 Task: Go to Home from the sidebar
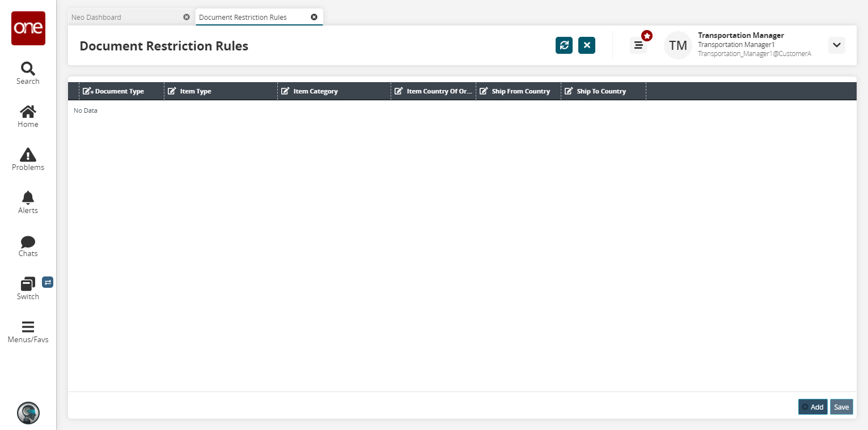28,116
